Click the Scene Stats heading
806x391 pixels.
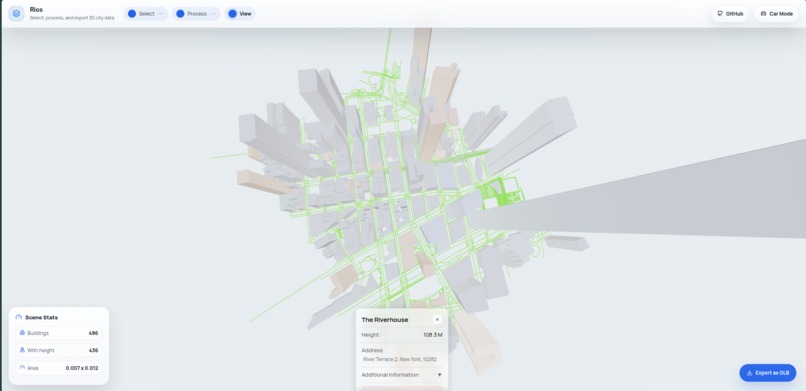42,318
